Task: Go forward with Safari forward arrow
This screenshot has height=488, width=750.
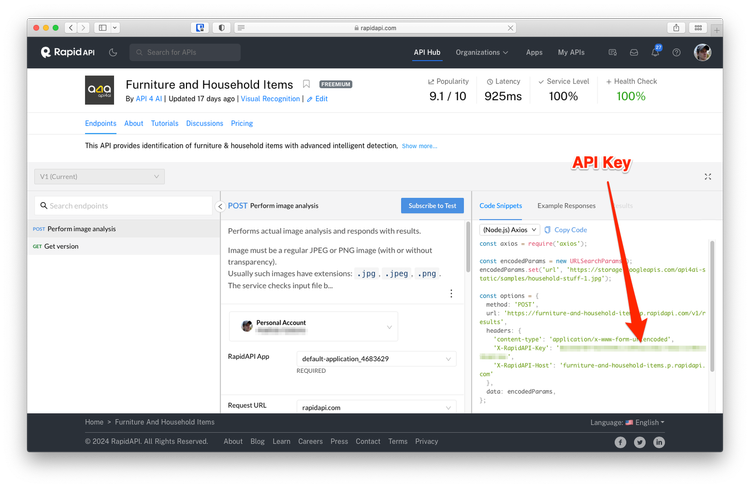Action: point(83,28)
